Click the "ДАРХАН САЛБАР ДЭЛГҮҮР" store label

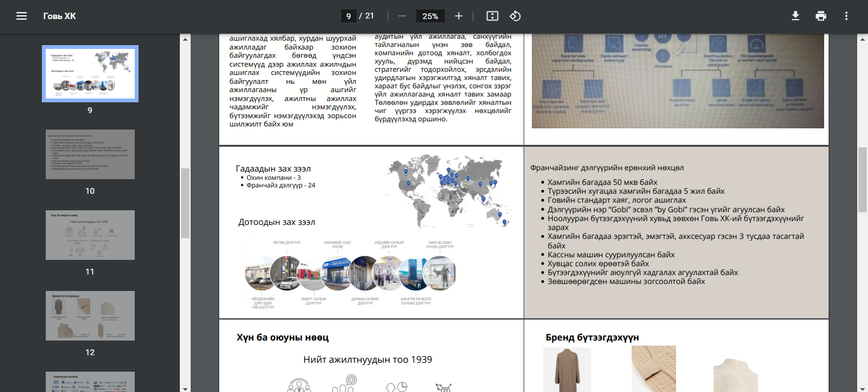[365, 302]
